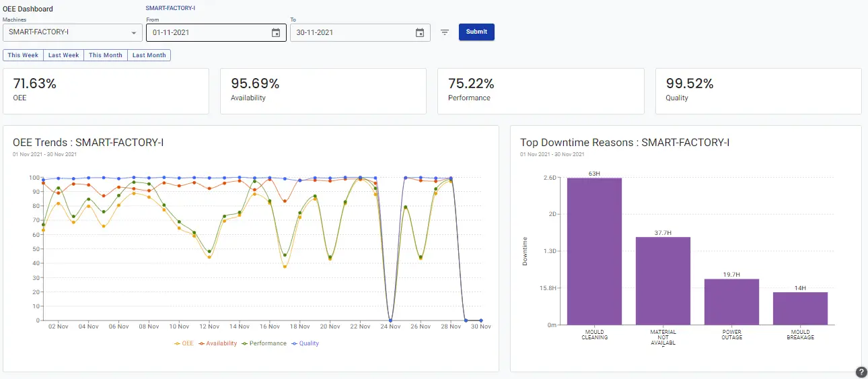868x379 pixels.
Task: Click the 75.22% Performance card
Action: click(540, 91)
